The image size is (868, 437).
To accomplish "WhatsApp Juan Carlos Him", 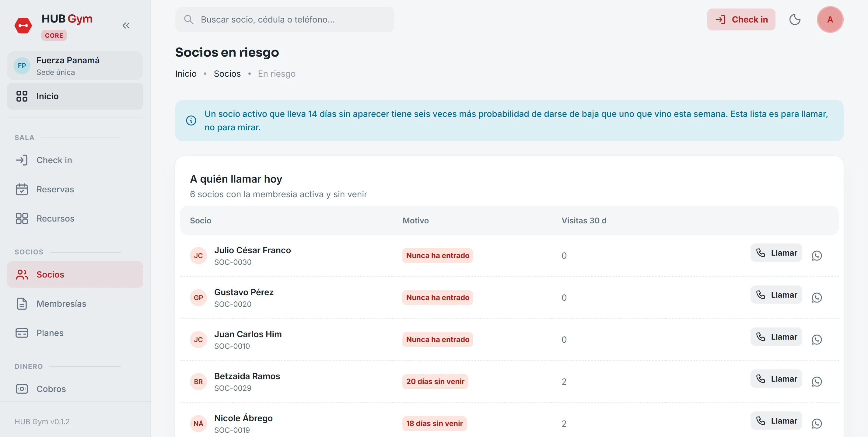I will pos(817,340).
